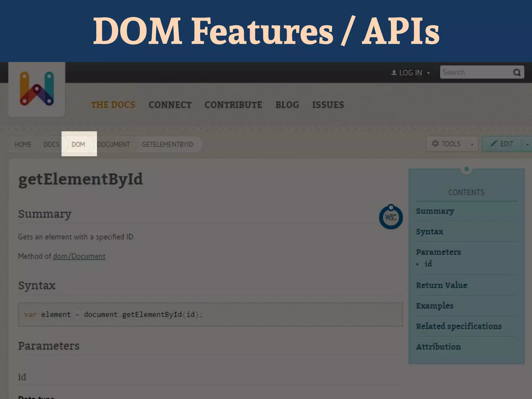This screenshot has height=399, width=532.
Task: Jump to Return Value section link
Action: [x=441, y=285]
